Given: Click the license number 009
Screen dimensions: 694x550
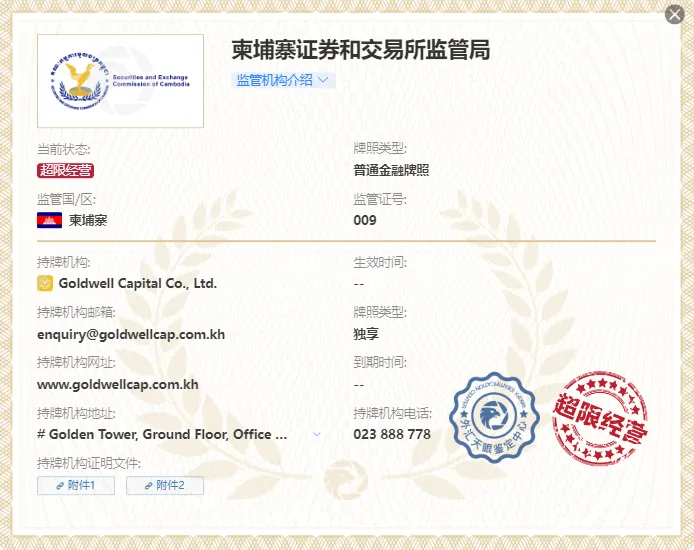Looking at the screenshot, I should click(365, 220).
